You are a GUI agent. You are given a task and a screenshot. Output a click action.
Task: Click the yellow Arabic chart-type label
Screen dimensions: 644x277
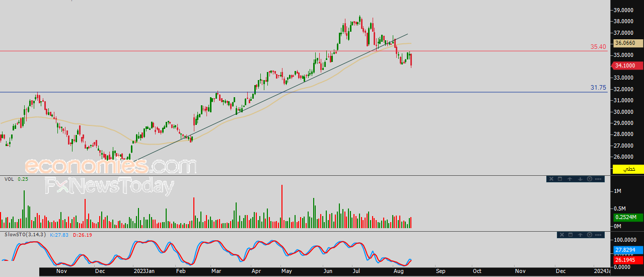(x=628, y=169)
